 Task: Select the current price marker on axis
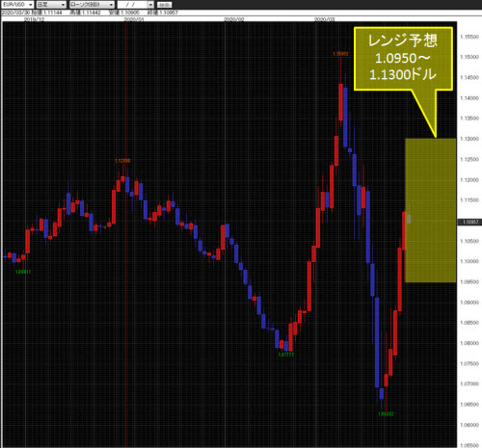pyautogui.click(x=469, y=222)
